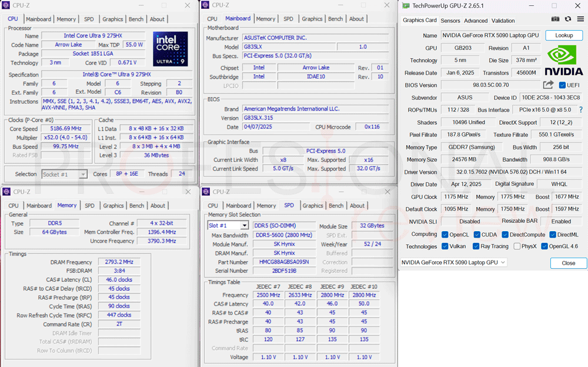588x367 pixels.
Task: Click the 5186.69 MHz core speed value
Action: [x=66, y=129]
